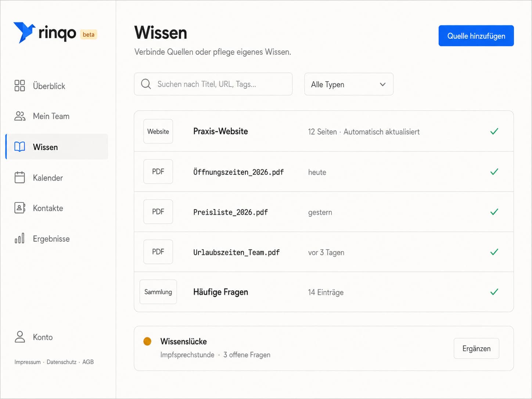Click the PDF badge of Preisliste_2026.pdf
532x399 pixels.
[158, 212]
